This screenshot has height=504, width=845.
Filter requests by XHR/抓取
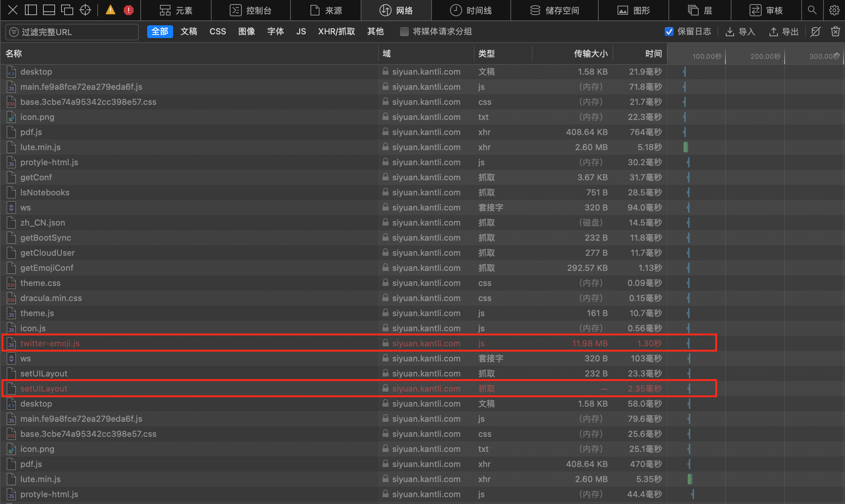point(336,32)
